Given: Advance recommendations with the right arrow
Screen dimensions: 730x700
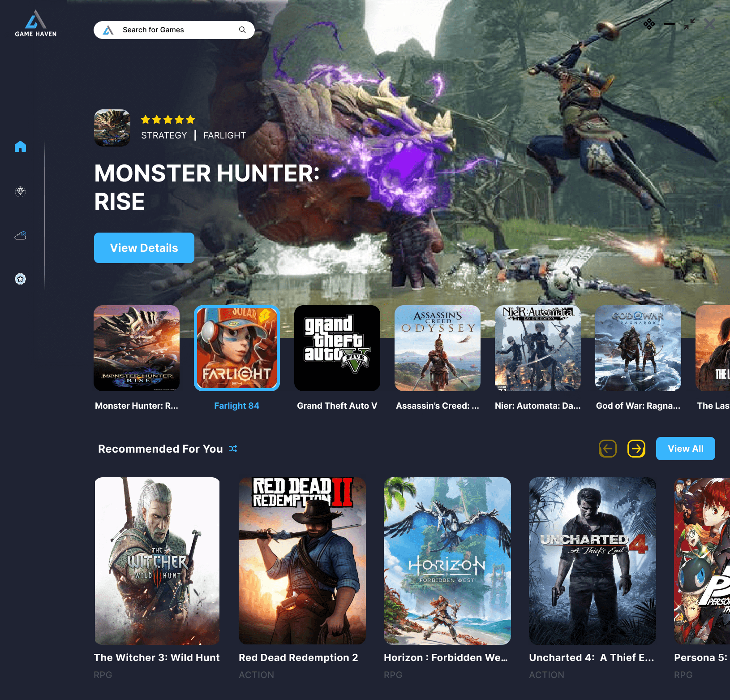Looking at the screenshot, I should 636,448.
